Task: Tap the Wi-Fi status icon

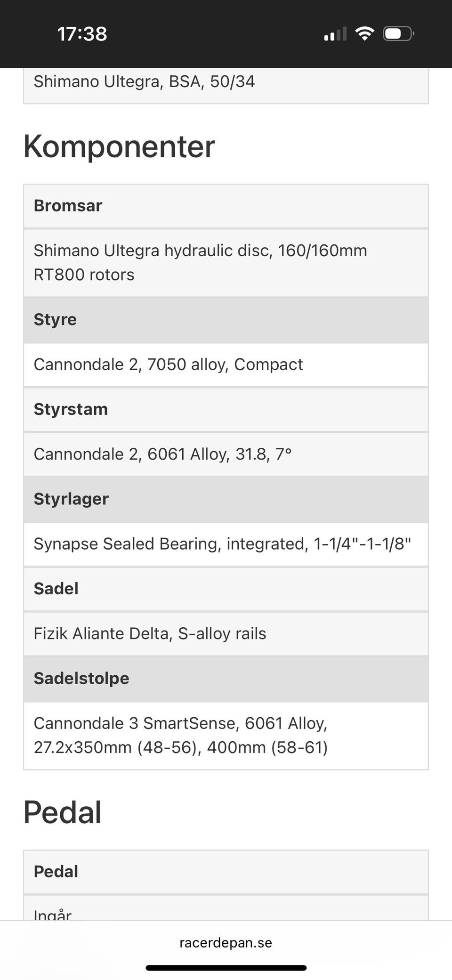Action: click(364, 33)
